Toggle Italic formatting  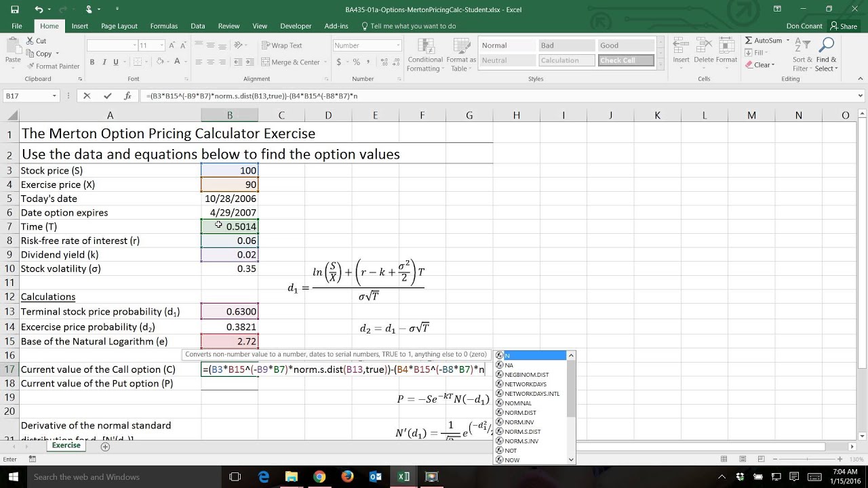tap(104, 62)
